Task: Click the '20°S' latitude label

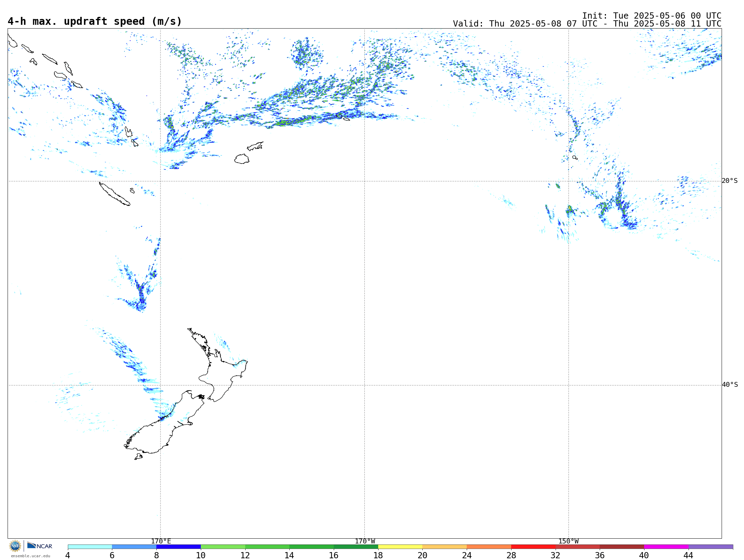Action: 730,181
